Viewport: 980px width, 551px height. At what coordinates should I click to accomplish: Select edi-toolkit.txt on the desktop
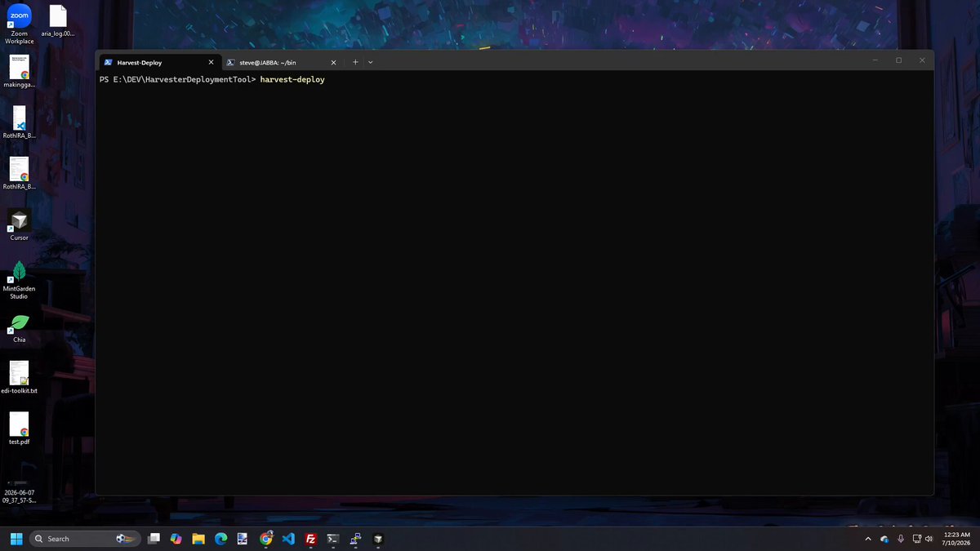tap(20, 377)
